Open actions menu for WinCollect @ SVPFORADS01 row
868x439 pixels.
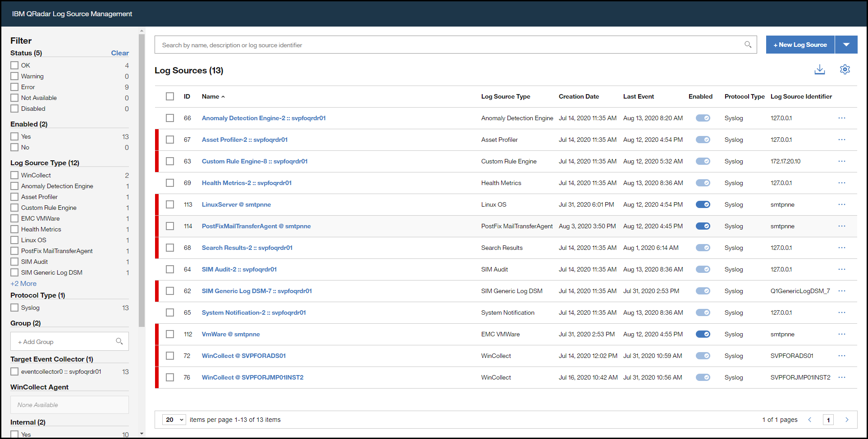(x=842, y=356)
